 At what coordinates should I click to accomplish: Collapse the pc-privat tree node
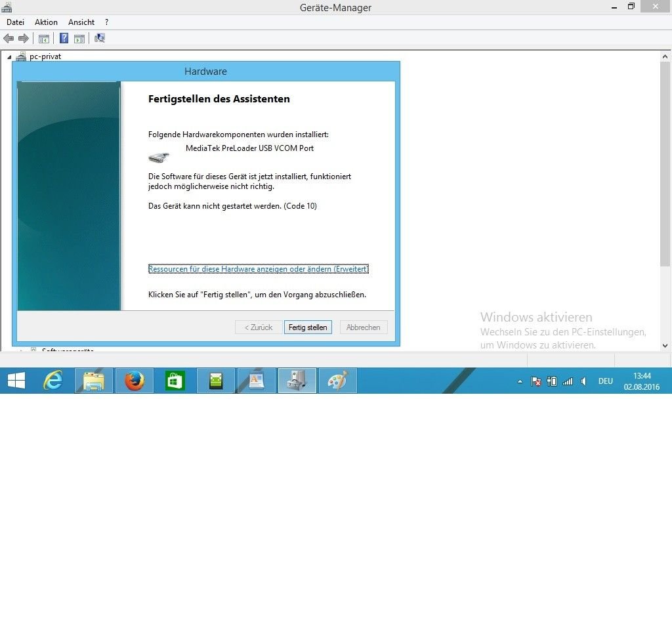coord(9,57)
